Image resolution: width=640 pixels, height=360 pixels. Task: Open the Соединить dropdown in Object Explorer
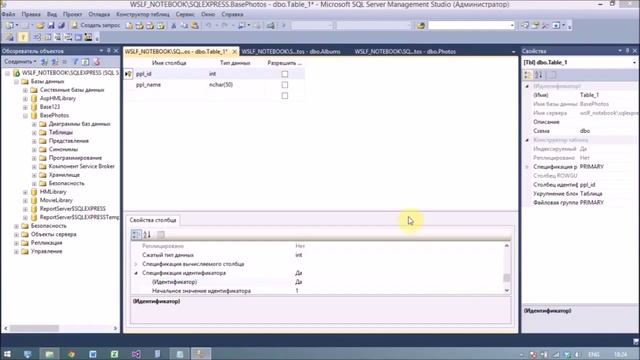point(20,62)
